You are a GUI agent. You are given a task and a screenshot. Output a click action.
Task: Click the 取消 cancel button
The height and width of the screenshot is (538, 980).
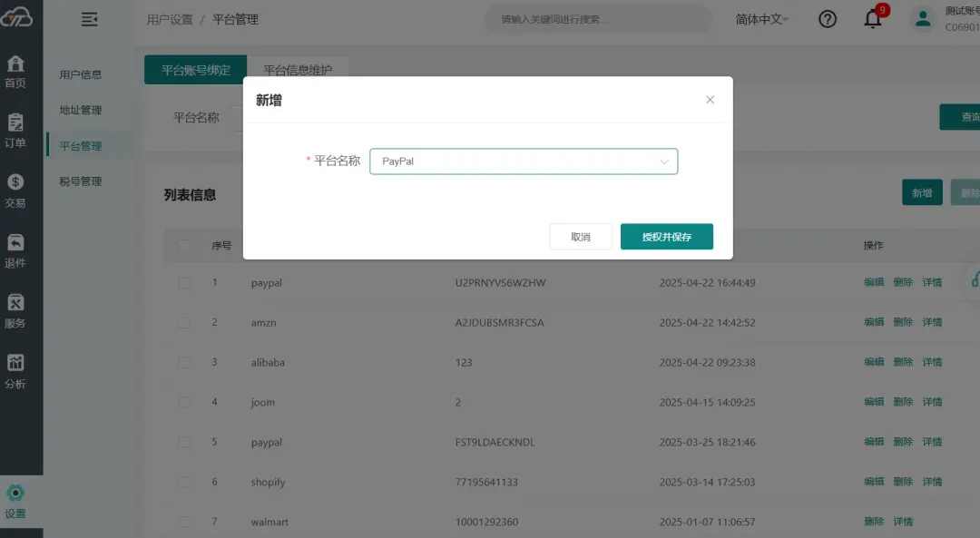coord(581,237)
